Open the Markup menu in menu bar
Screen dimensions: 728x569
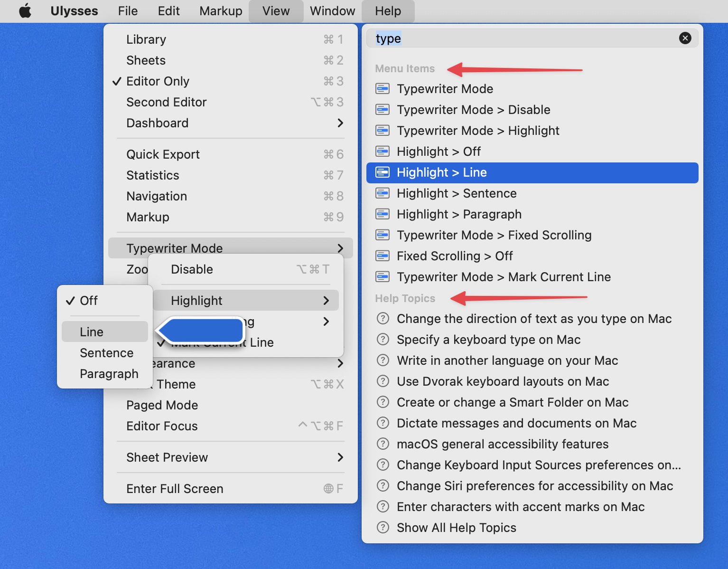[x=221, y=11]
